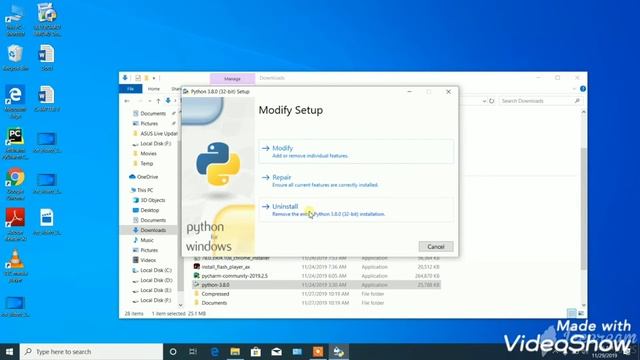Select Desktop in navigation pane
This screenshot has width=640, height=360.
(x=149, y=210)
